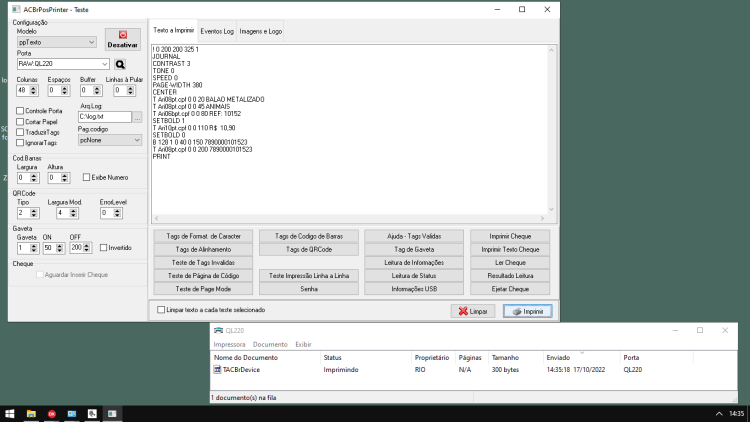Click the Largura Mod. stepper
Screen dimensions: 750x422
click(x=73, y=213)
